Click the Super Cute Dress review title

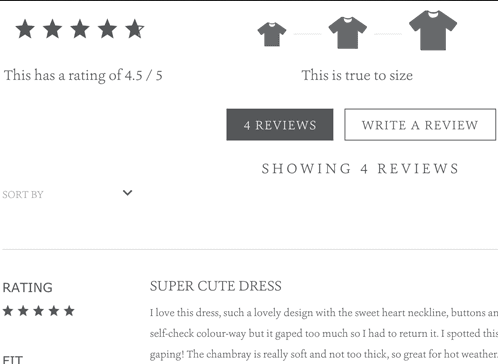click(x=216, y=286)
